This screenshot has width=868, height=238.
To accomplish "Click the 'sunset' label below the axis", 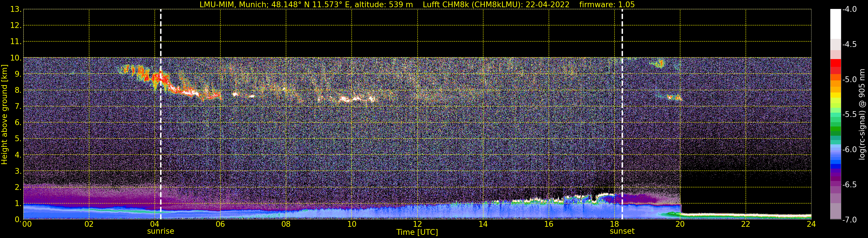I will (622, 231).
